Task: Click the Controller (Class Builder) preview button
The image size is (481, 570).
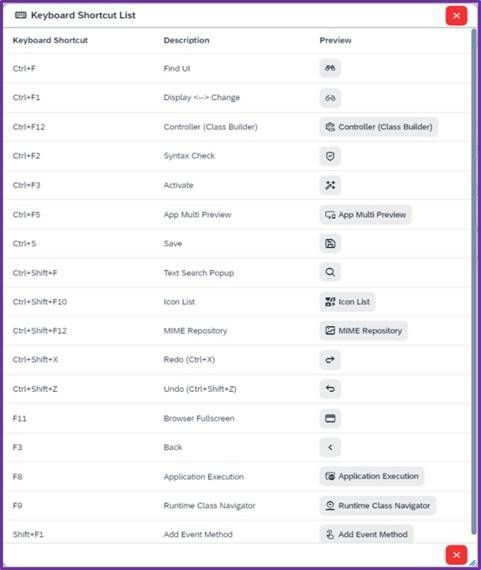Action: [379, 127]
